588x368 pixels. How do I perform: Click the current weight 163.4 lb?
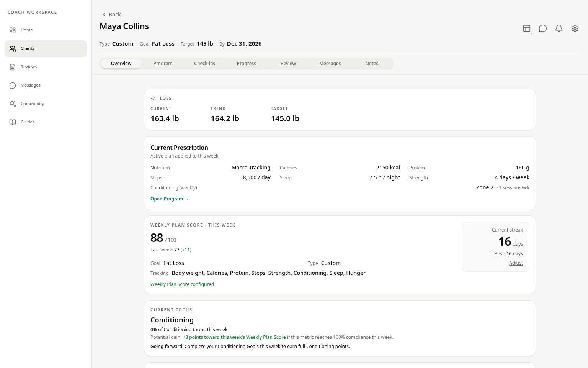[165, 118]
